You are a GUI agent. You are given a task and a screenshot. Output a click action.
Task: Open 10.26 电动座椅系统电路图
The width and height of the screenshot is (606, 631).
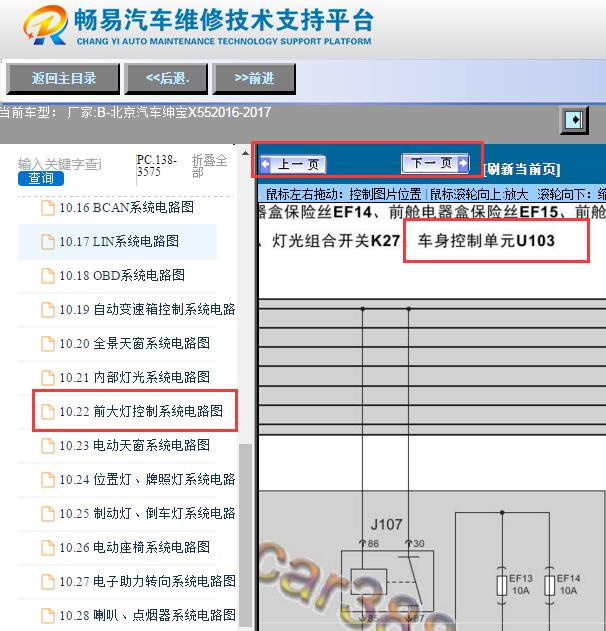[x=134, y=547]
